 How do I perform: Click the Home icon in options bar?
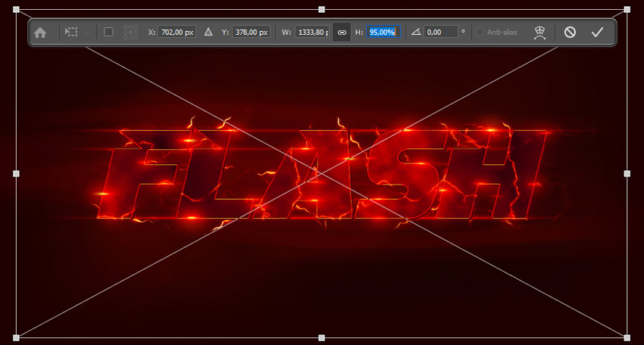coord(40,32)
